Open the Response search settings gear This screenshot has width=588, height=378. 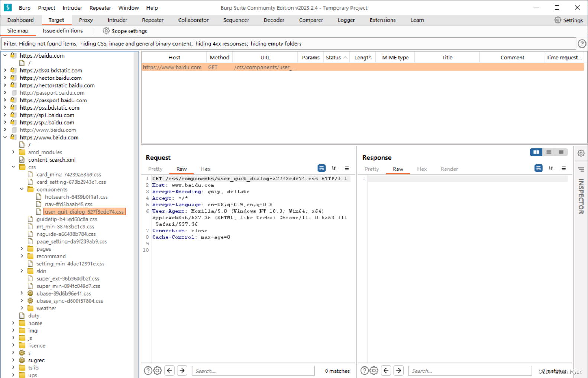tap(374, 371)
